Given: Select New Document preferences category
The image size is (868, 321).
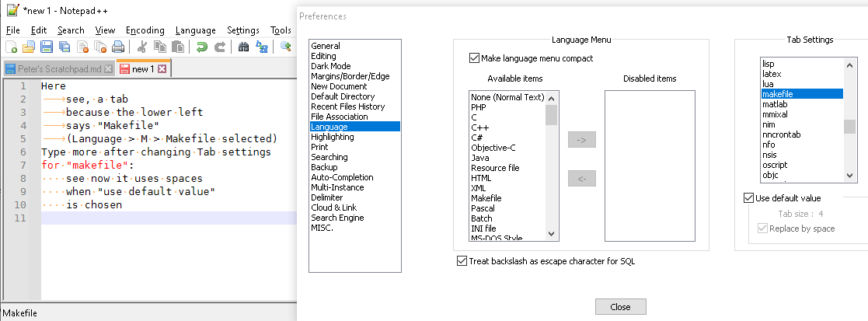Looking at the screenshot, I should point(339,86).
